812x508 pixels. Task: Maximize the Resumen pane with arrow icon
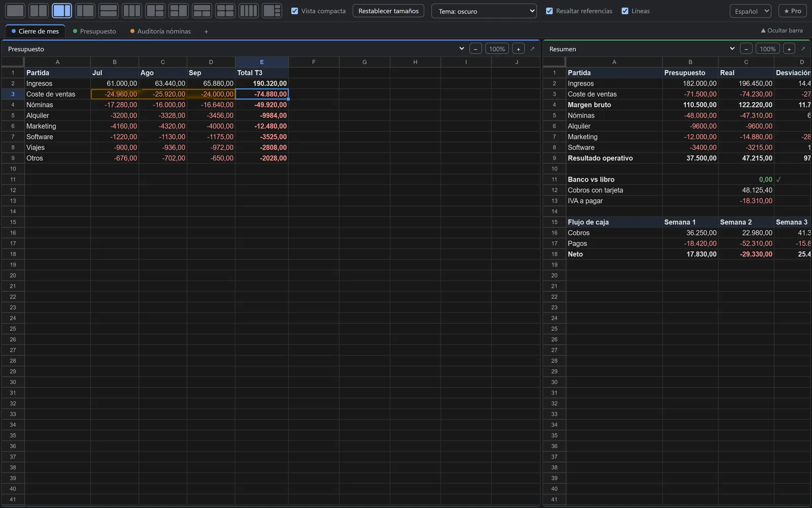803,49
